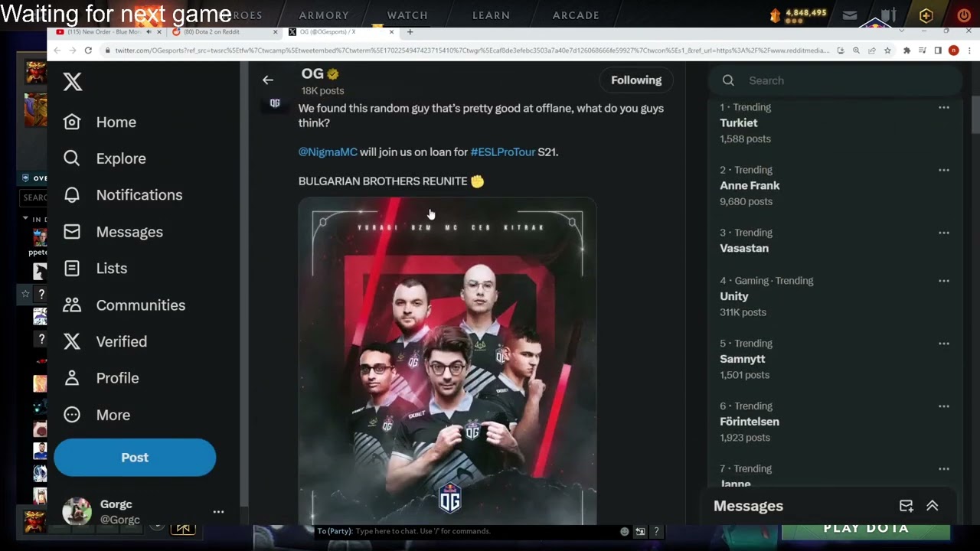Open Profile in the sidebar
This screenshot has width=980, height=551.
coord(101,378)
